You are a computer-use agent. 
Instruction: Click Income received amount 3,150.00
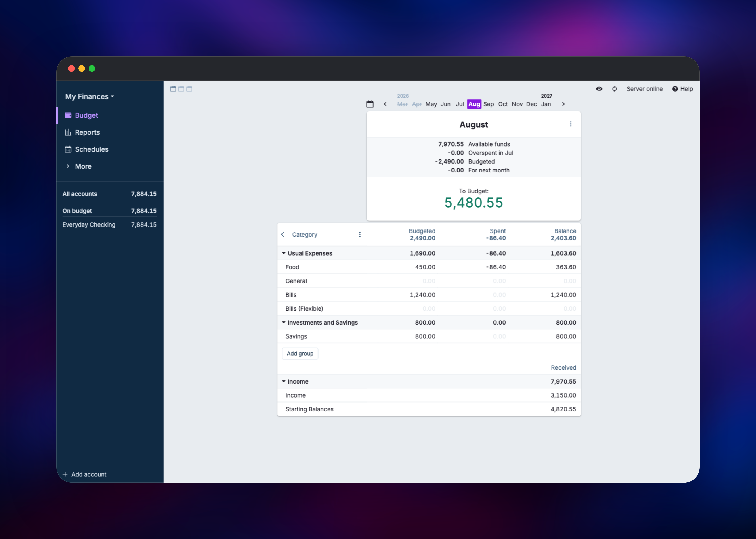click(563, 395)
